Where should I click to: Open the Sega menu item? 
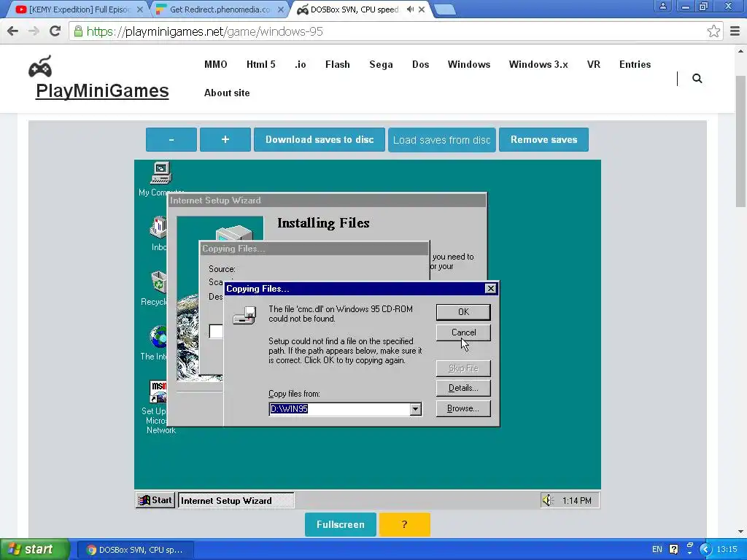click(x=381, y=64)
